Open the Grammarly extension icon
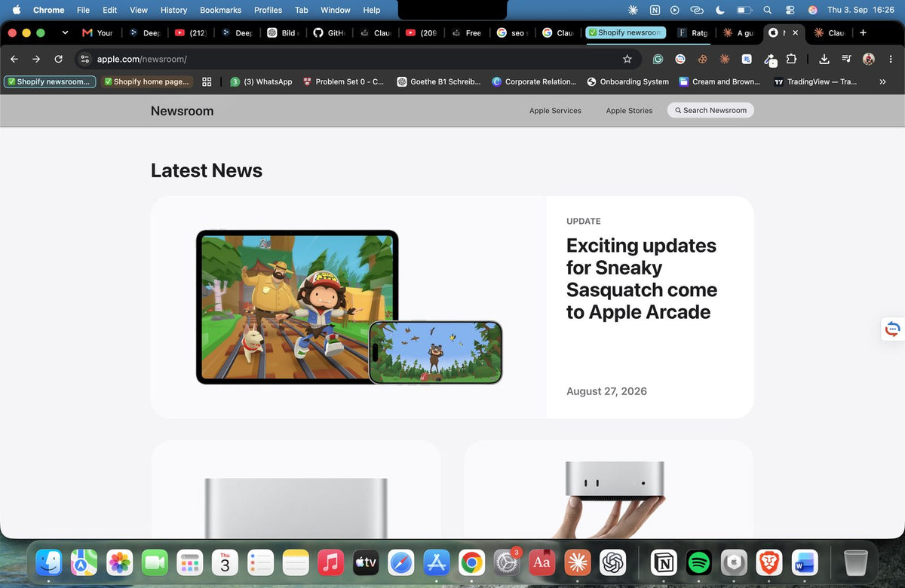Image resolution: width=905 pixels, height=588 pixels. pos(658,59)
